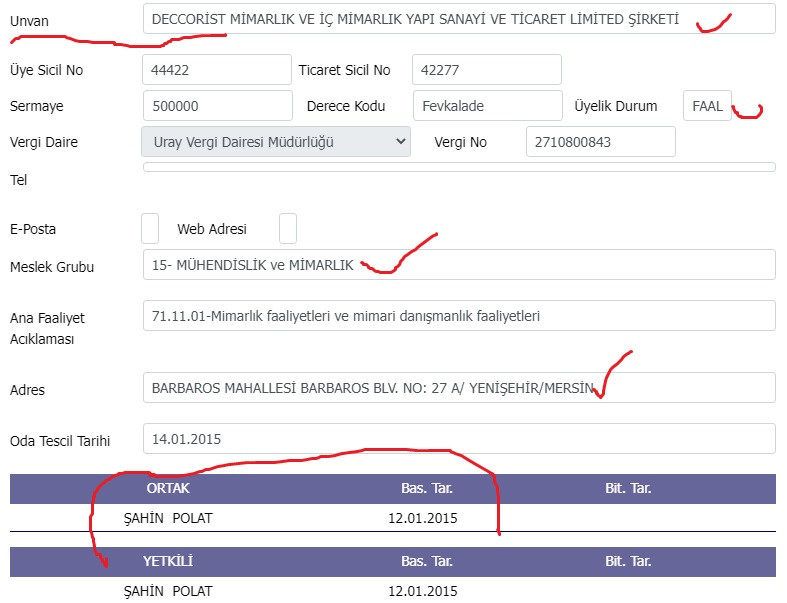Click the Vergi No field 2710800843
This screenshot has height=603, width=787.
[x=600, y=142]
